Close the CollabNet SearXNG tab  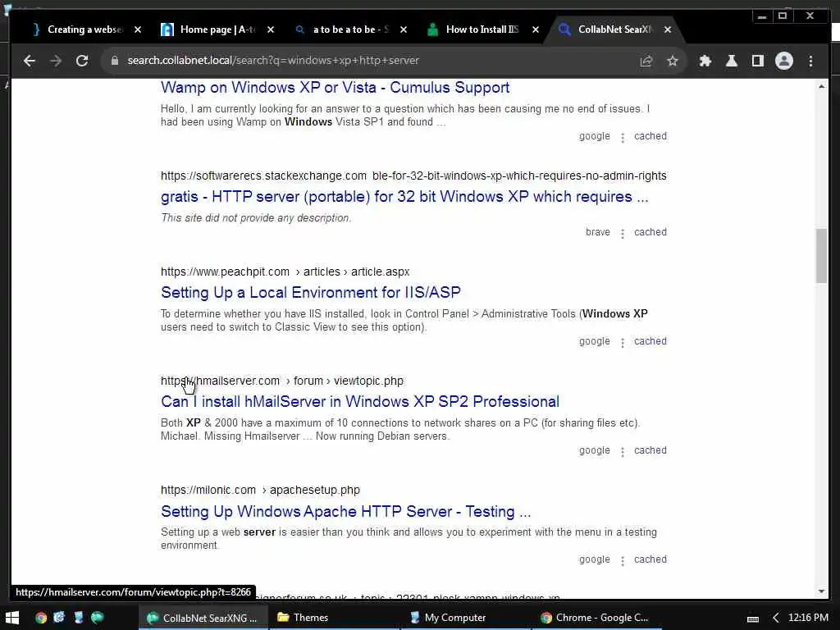coord(668,30)
